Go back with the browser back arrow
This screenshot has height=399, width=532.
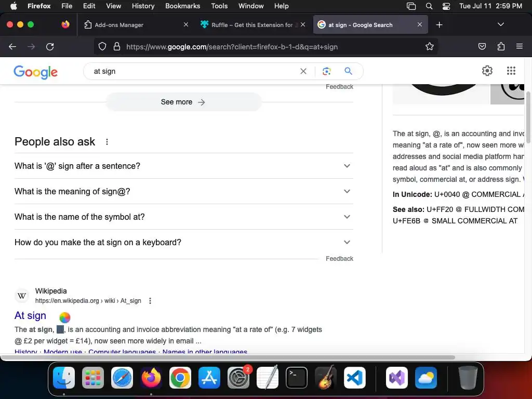click(x=12, y=46)
